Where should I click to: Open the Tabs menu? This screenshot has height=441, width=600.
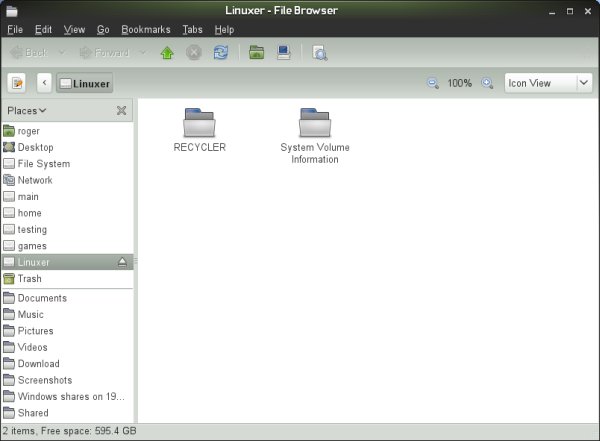(x=192, y=29)
